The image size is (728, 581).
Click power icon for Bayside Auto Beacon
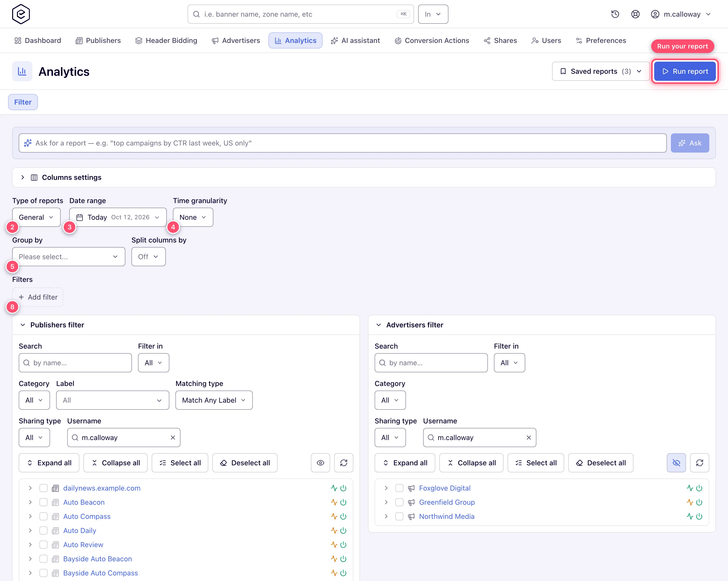344,559
